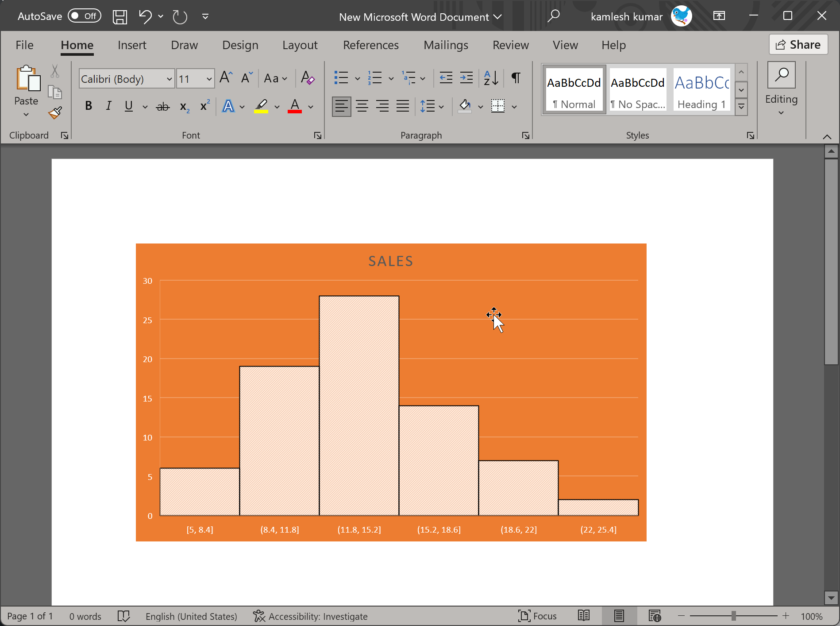Click the Share button
Screen dimensions: 840x626
(798, 45)
